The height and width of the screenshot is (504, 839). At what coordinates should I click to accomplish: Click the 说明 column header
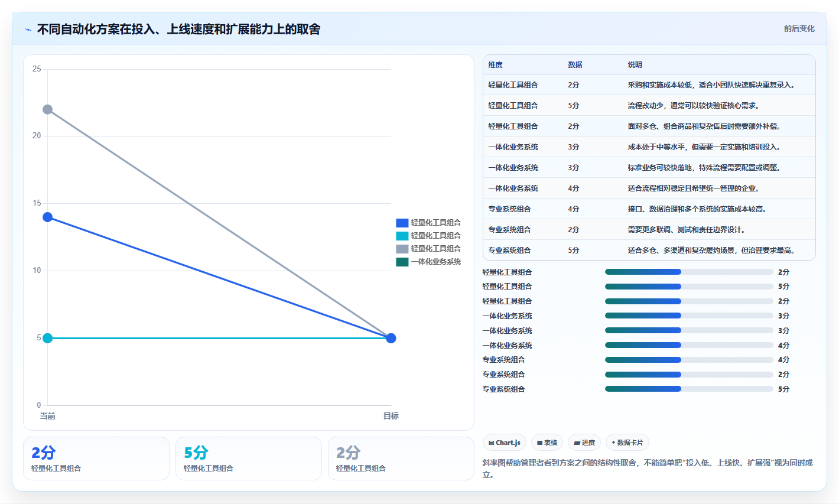point(635,65)
